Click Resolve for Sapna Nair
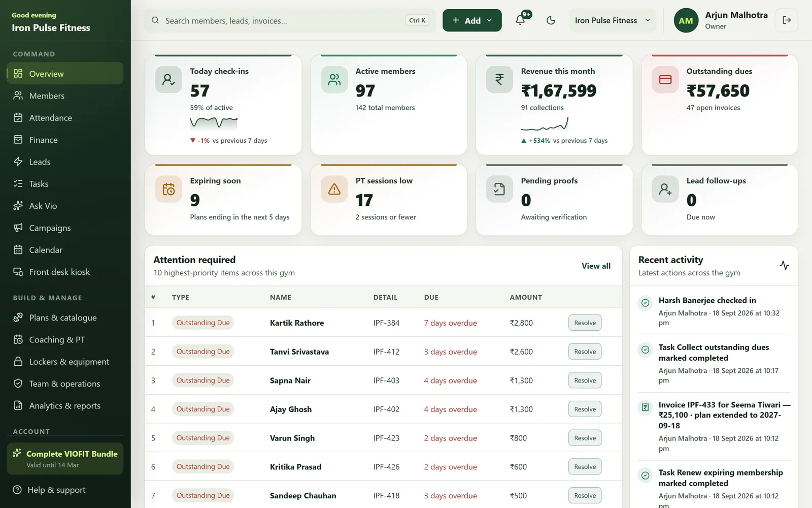This screenshot has height=508, width=812. [585, 380]
